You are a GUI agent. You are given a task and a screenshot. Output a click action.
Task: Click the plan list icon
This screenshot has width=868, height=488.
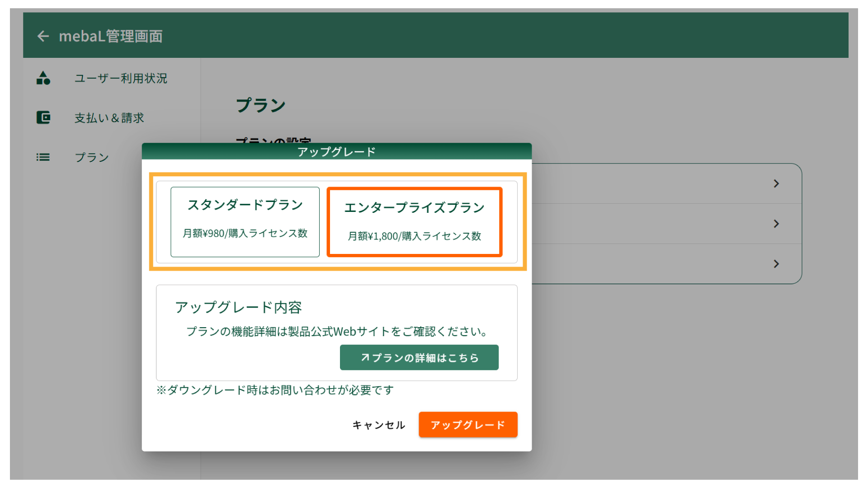[x=43, y=157]
